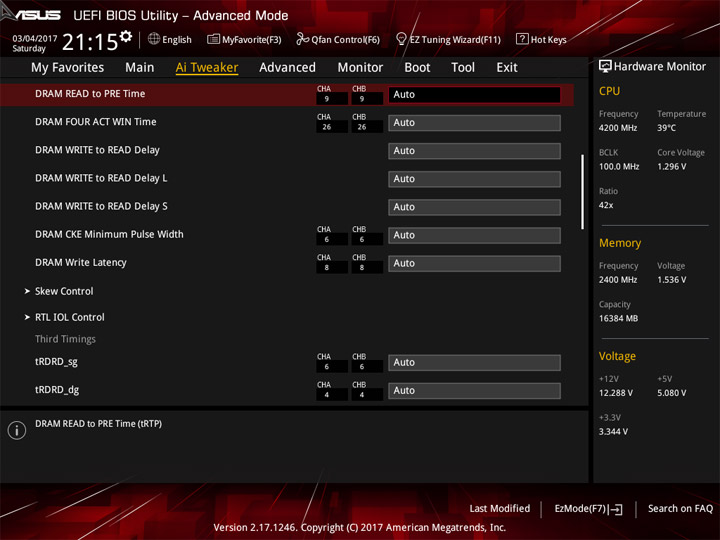Screen dimensions: 720x540
Task: Click Core Voltage 1.296 V value
Action: pos(672,167)
